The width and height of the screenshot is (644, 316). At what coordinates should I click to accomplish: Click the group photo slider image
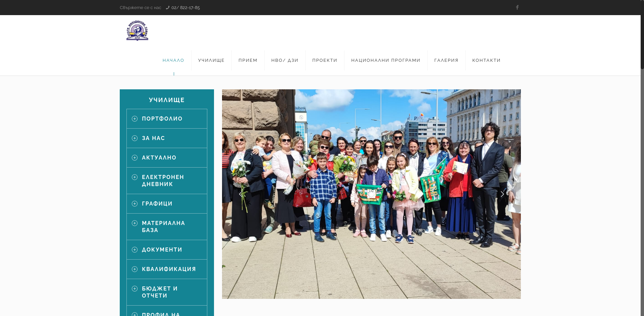(371, 151)
